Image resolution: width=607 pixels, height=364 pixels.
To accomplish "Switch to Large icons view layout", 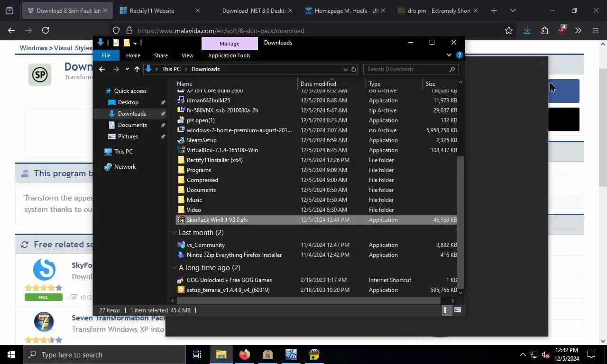I will 458,310.
